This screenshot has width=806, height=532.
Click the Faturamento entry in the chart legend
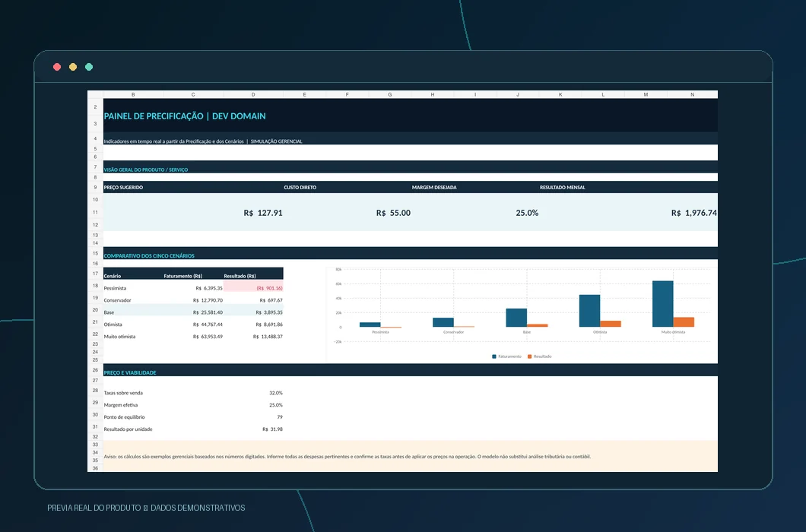(507, 356)
